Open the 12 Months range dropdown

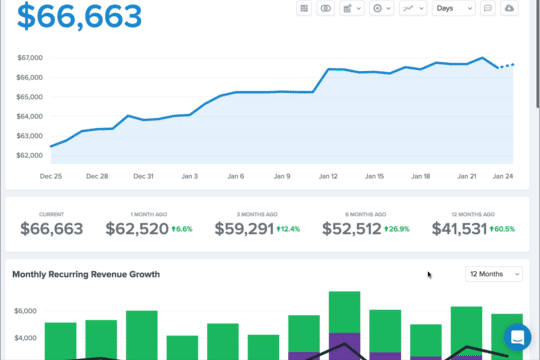(494, 274)
